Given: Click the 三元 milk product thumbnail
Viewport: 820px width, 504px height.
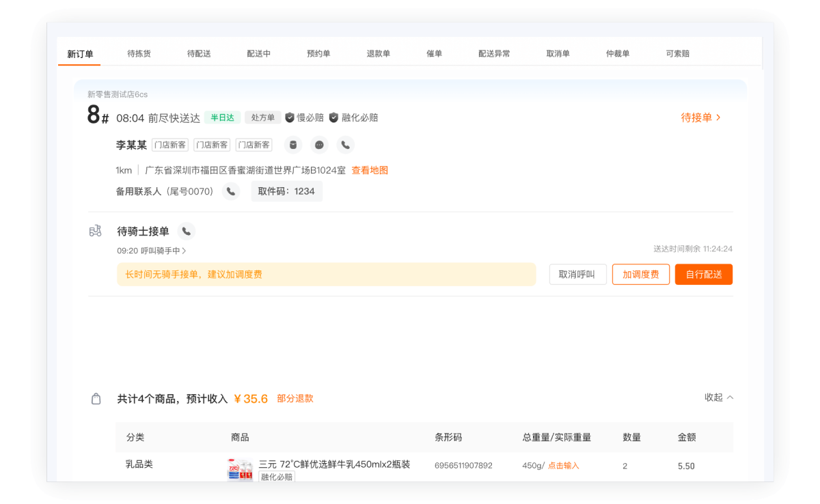Looking at the screenshot, I should (241, 465).
